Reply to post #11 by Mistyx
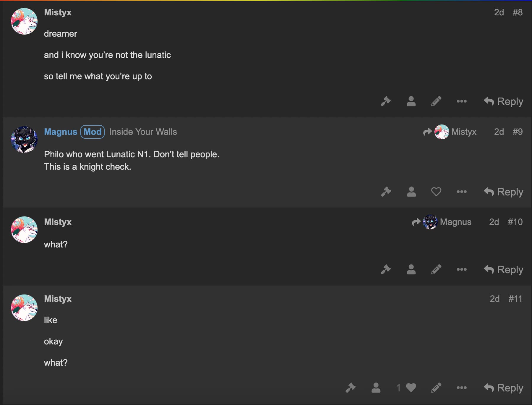 click(503, 388)
